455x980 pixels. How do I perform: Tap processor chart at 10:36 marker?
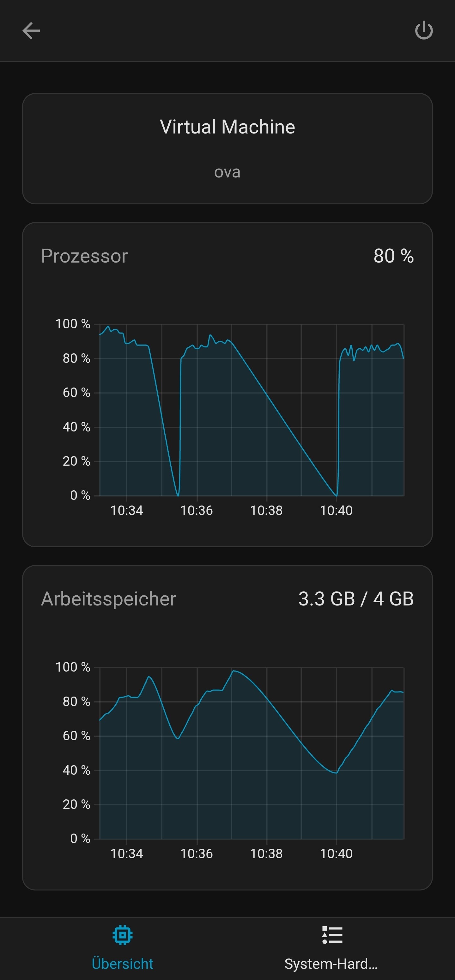pos(197,510)
